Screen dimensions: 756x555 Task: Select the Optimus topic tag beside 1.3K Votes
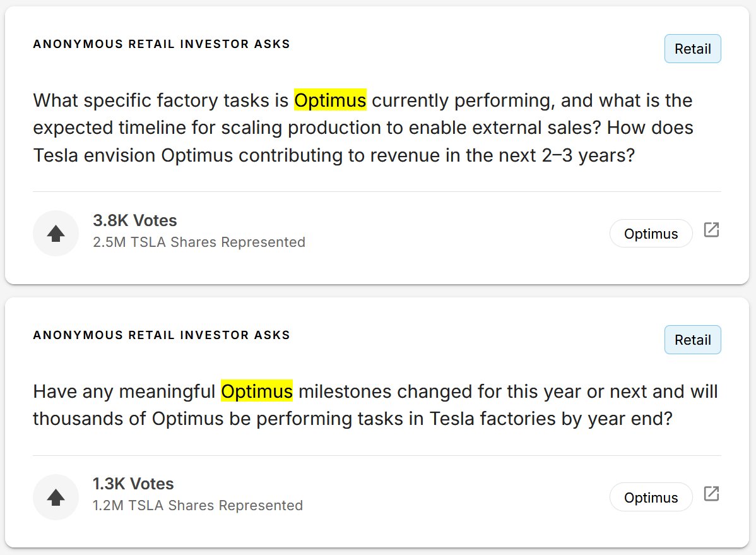[x=651, y=497]
